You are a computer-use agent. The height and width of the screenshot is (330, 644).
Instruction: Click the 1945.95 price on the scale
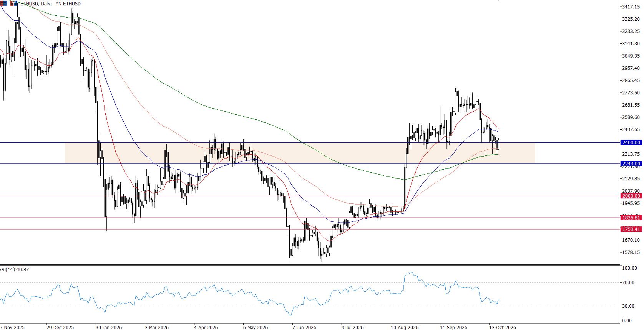point(631,203)
